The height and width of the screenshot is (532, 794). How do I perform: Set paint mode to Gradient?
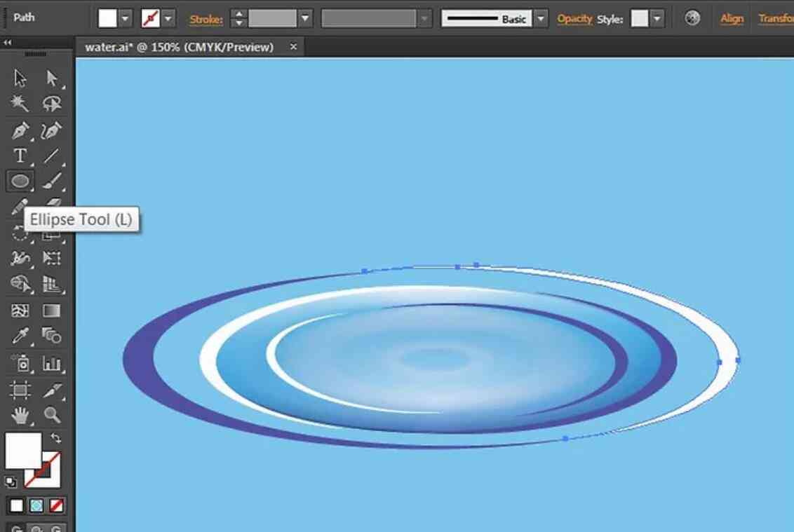(36, 505)
